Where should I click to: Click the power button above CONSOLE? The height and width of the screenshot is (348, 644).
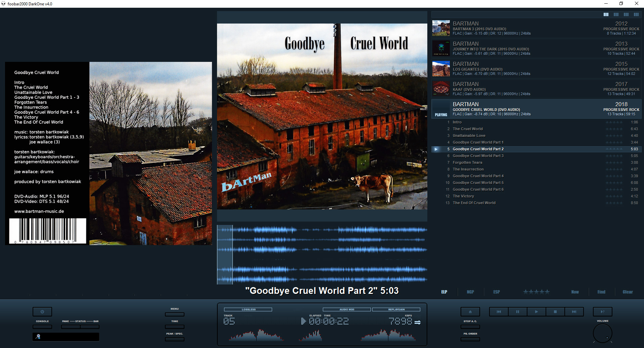point(42,312)
